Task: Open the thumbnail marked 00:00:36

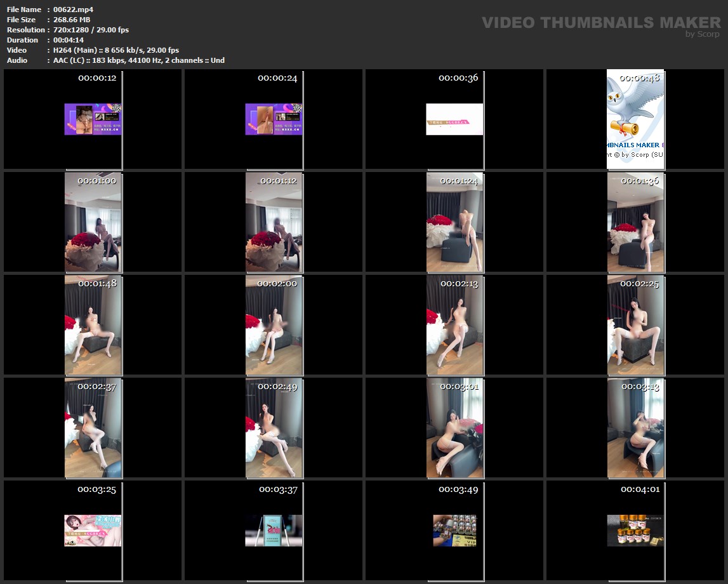Action: point(454,119)
